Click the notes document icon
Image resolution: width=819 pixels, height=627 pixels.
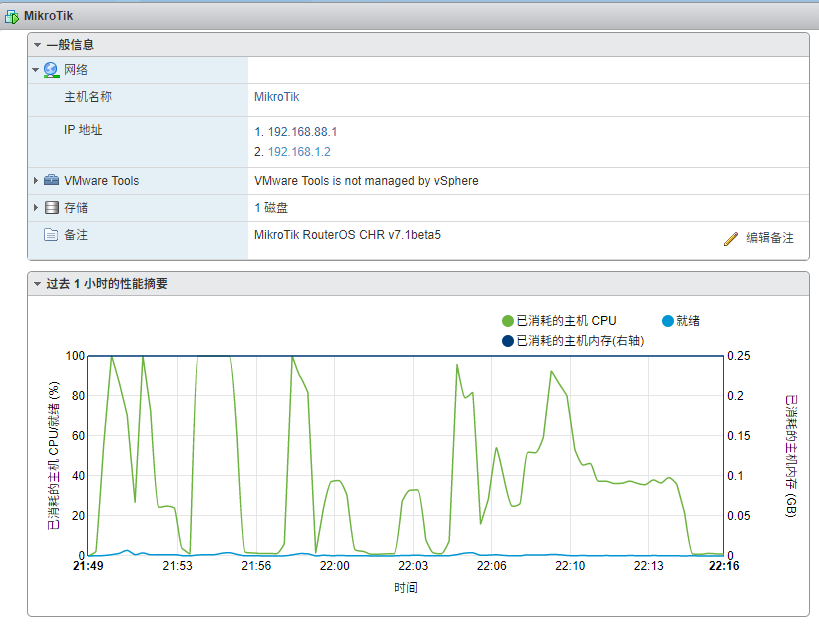tap(52, 235)
